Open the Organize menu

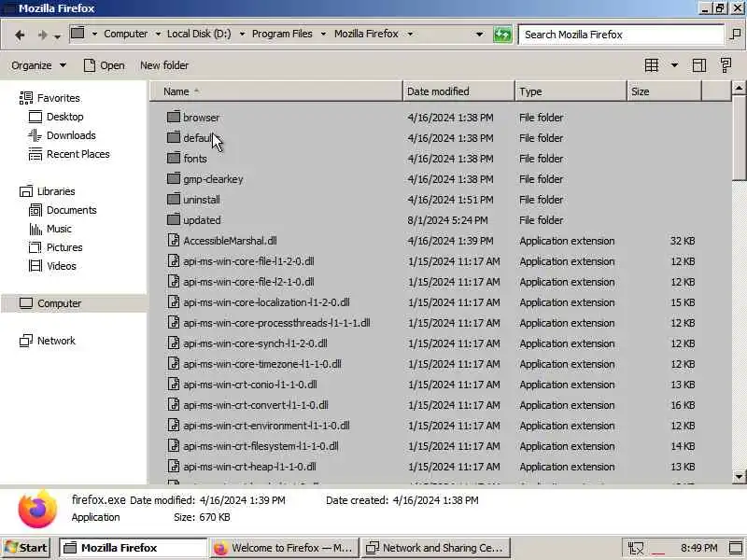tap(39, 65)
